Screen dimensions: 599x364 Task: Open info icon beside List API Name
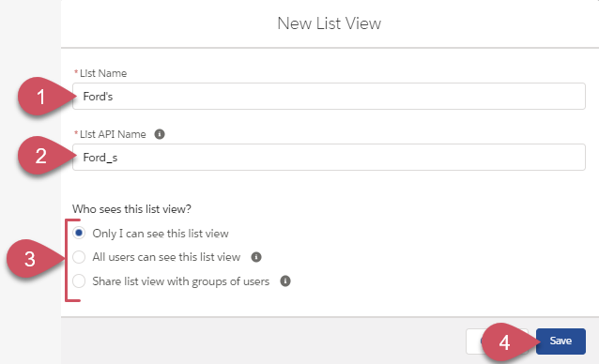point(160,134)
